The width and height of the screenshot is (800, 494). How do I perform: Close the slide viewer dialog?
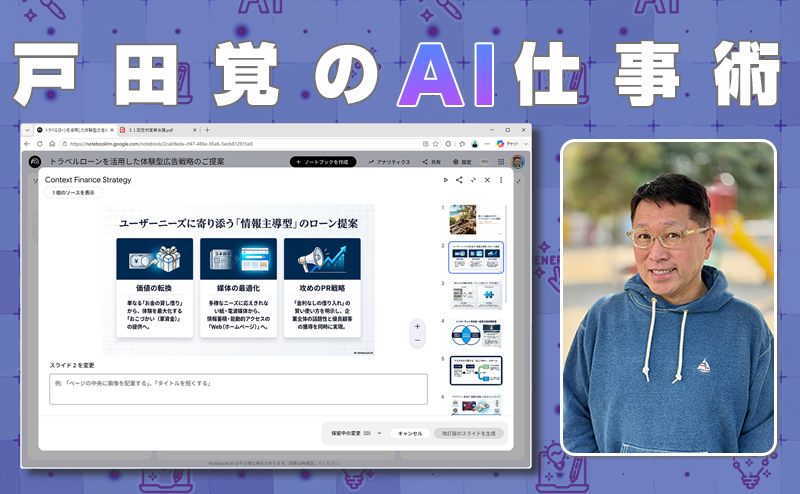click(x=487, y=180)
